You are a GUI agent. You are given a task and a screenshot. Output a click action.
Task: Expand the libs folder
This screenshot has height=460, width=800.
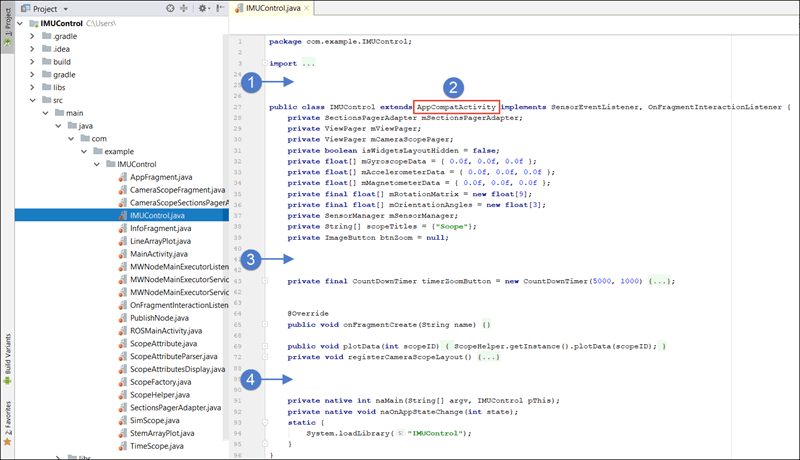(x=33, y=87)
